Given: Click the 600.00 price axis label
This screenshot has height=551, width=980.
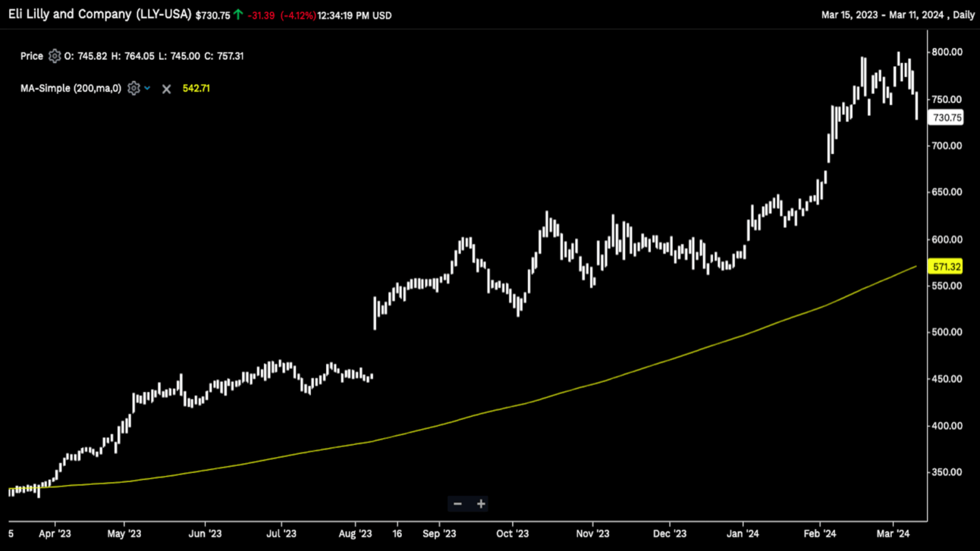Looking at the screenshot, I should click(x=947, y=239).
